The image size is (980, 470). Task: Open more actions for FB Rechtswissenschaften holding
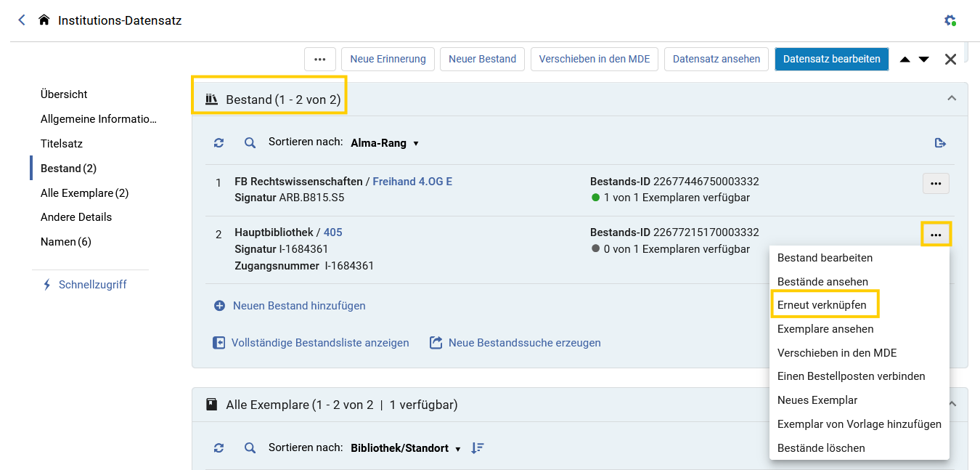click(x=936, y=184)
